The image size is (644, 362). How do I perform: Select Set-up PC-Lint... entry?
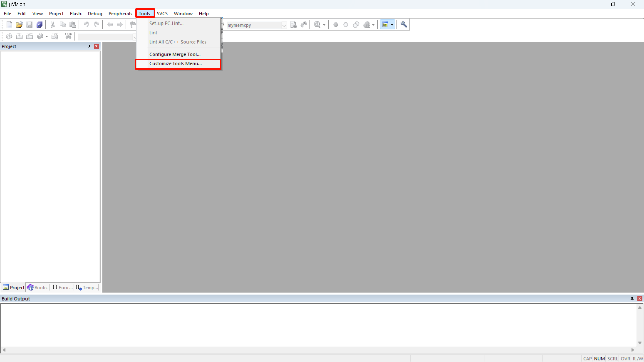[x=178, y=23]
